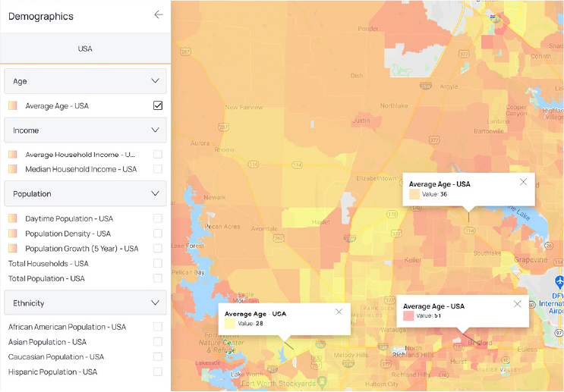Click the New Fairview label on map
564x392 pixels.
(x=244, y=107)
